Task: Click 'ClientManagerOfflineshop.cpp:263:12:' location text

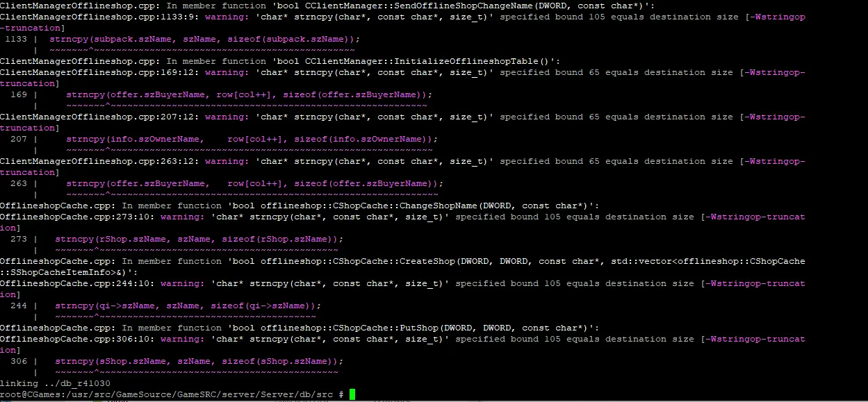Action: coord(99,161)
